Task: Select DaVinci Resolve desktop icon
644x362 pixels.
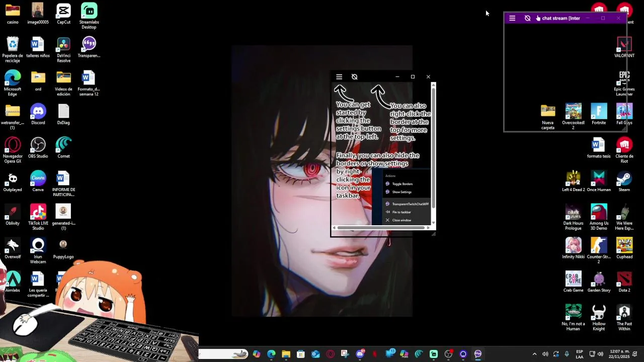Action: click(63, 50)
